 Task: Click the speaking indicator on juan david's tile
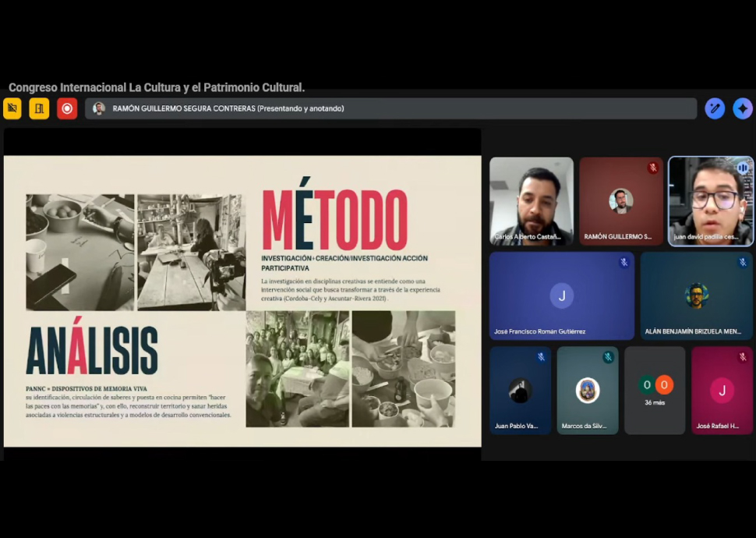pos(742,168)
